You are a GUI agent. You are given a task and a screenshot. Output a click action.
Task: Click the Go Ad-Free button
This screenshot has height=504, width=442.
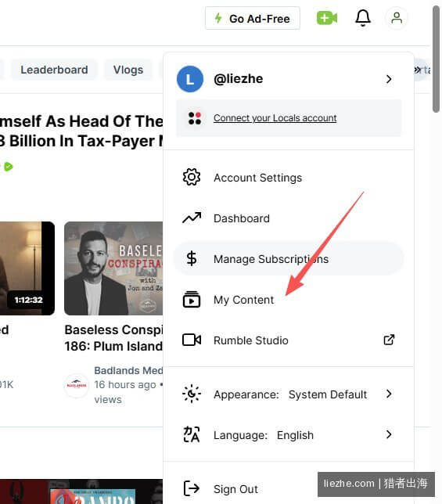pyautogui.click(x=253, y=18)
